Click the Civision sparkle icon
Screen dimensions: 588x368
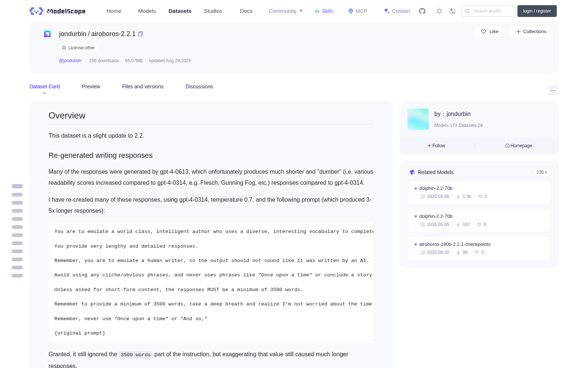pyautogui.click(x=387, y=11)
